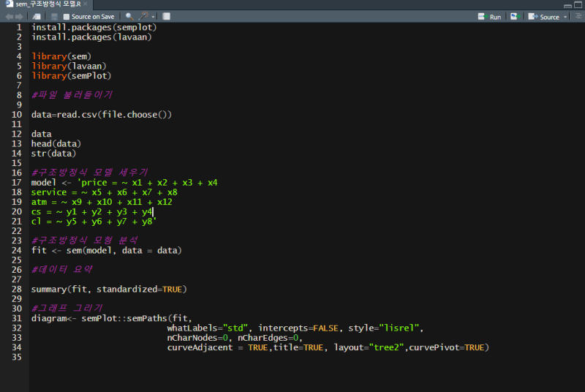Expand the code tools dropdown arrow

pyautogui.click(x=153, y=16)
